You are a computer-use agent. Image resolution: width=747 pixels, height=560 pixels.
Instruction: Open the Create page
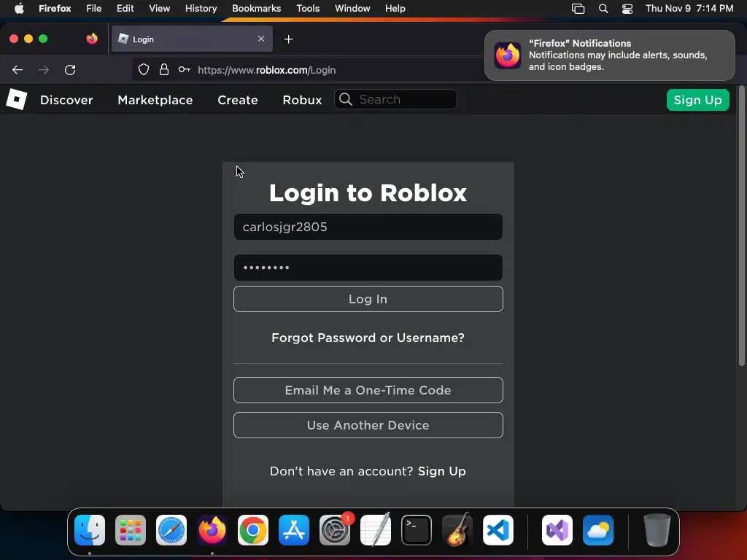(237, 100)
